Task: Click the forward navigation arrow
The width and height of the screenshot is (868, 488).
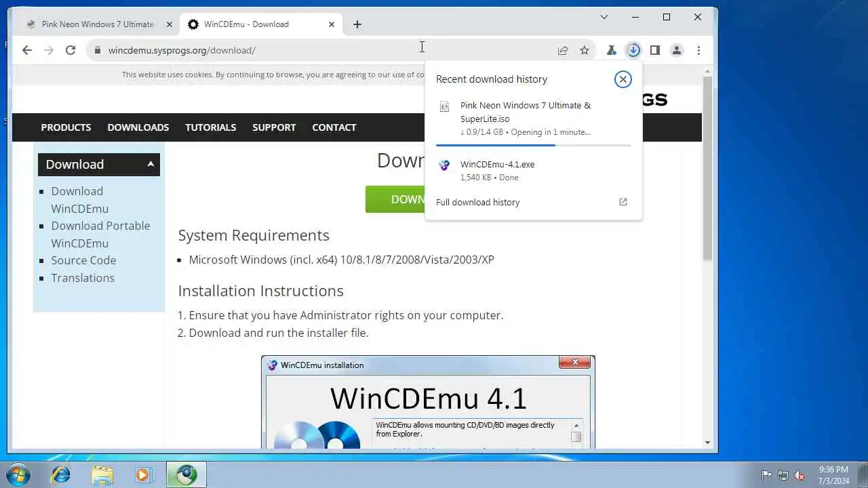Action: pos(48,50)
